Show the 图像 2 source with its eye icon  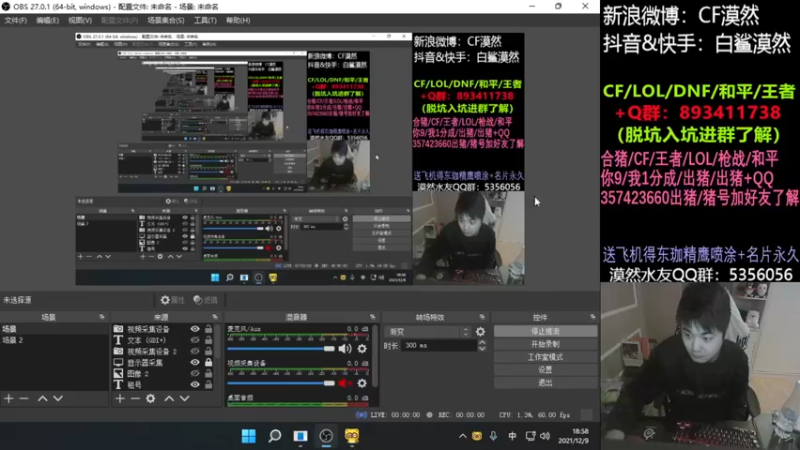(195, 374)
